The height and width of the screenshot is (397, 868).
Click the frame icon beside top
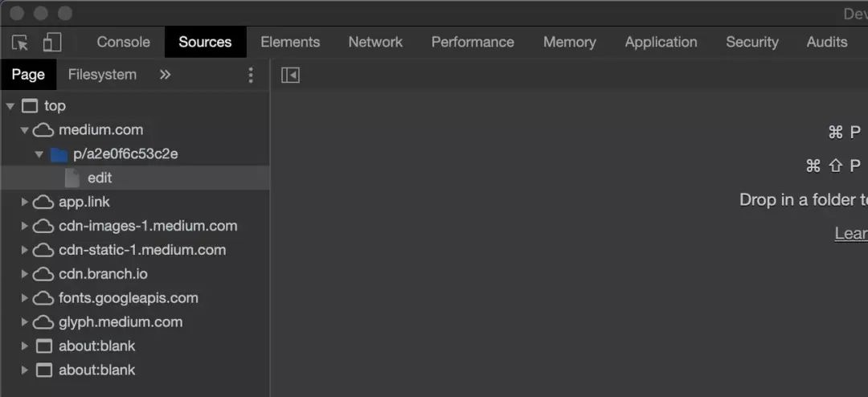click(30, 106)
